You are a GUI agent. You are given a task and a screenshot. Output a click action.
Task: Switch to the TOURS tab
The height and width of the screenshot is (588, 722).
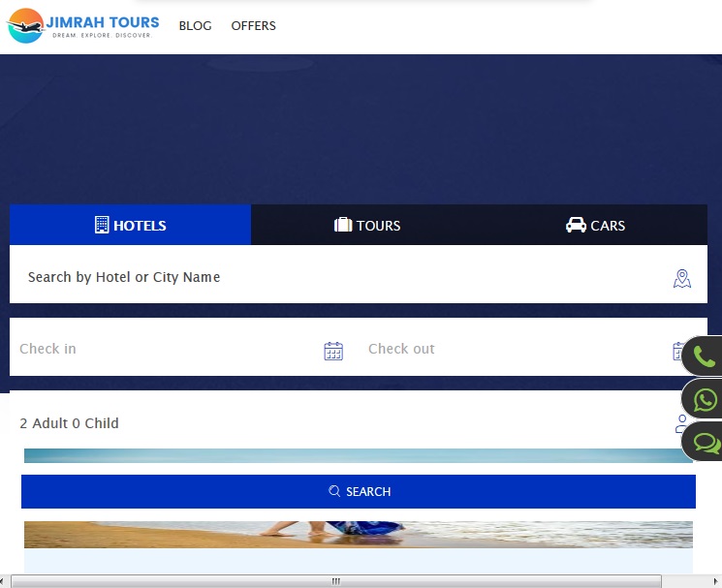[367, 225]
